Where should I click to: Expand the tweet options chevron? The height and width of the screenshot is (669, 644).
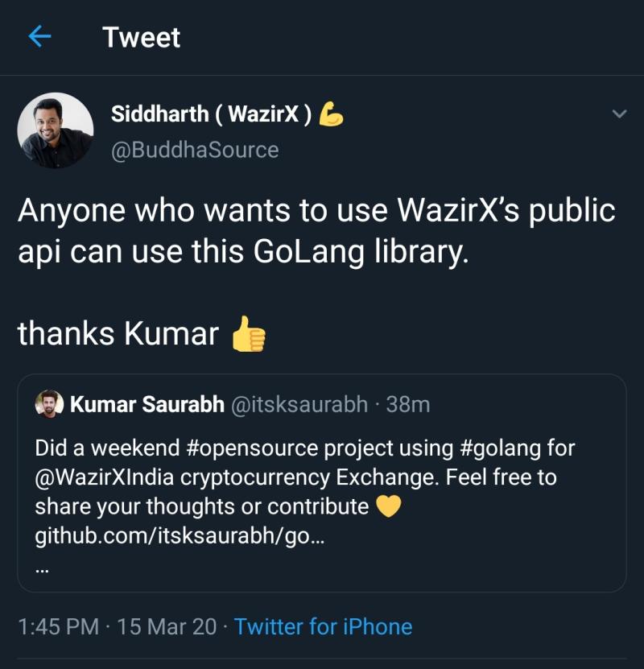[x=619, y=114]
